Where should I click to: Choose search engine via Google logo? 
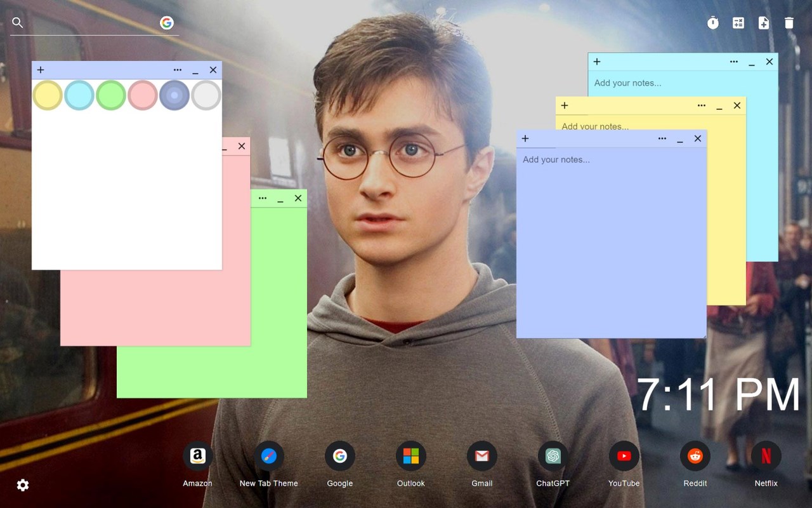pos(167,23)
